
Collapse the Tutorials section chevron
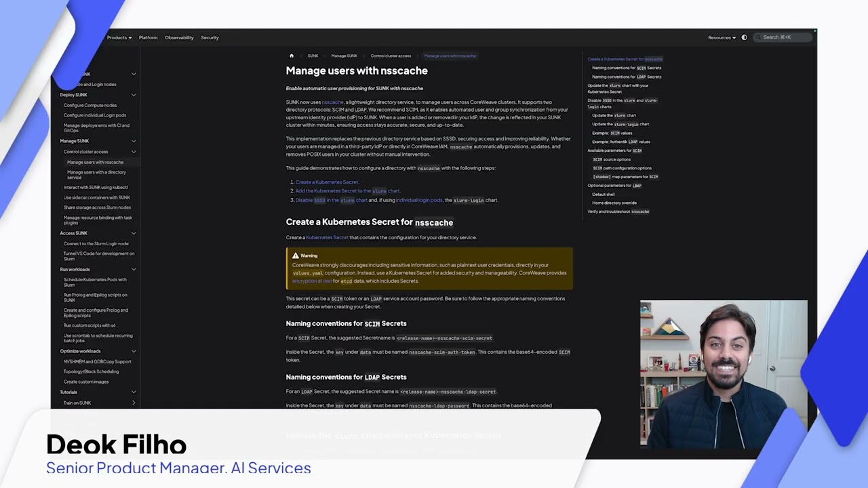click(x=134, y=392)
